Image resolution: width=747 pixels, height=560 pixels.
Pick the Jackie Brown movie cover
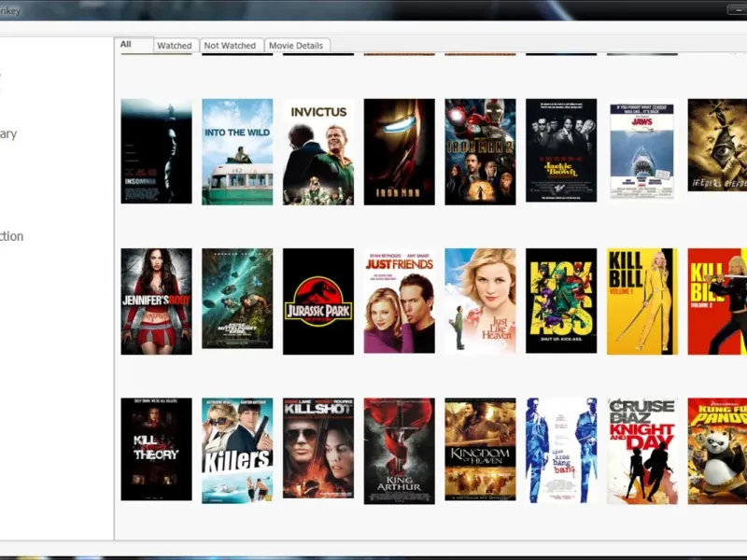tap(561, 151)
